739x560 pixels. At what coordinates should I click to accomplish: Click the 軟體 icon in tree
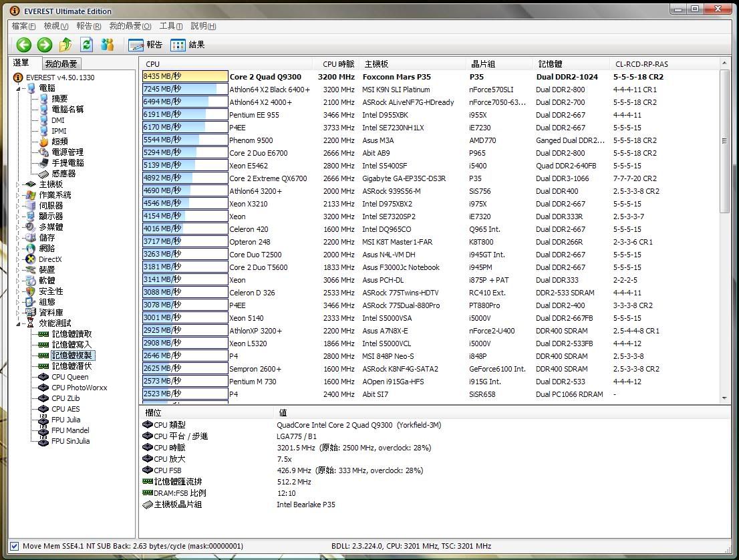tap(31, 281)
